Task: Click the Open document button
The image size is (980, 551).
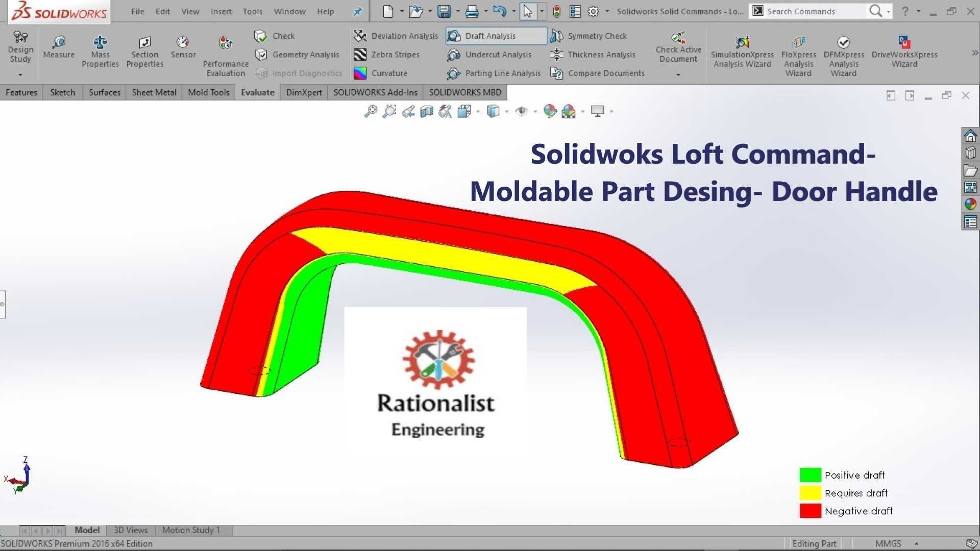Action: (415, 11)
